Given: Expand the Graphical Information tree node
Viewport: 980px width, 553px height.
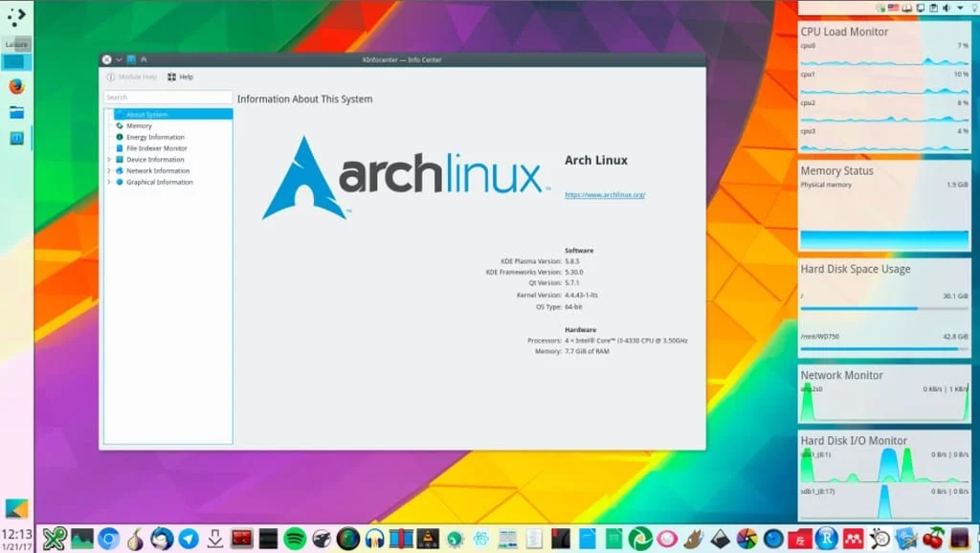Looking at the screenshot, I should [x=109, y=182].
